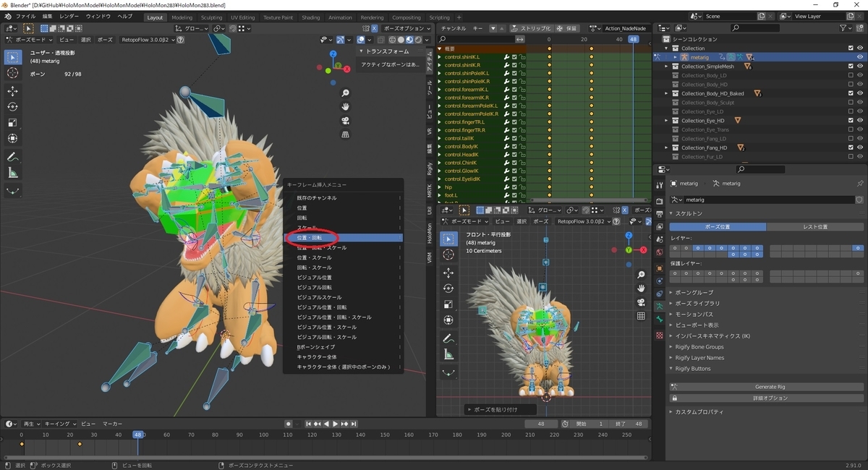Open the Keying dropdown in timeline

point(59,424)
